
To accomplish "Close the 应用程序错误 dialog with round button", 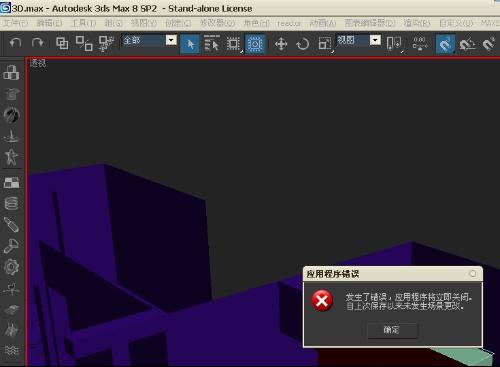I will point(472,274).
